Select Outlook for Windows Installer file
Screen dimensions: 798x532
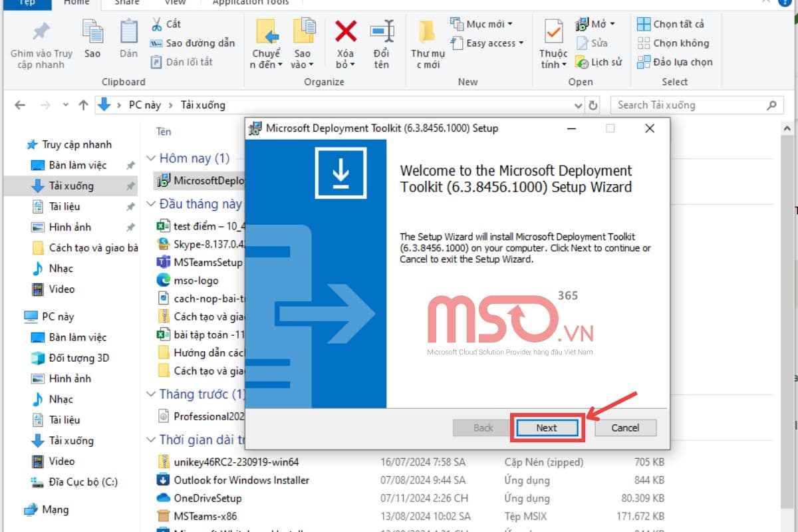click(x=233, y=479)
